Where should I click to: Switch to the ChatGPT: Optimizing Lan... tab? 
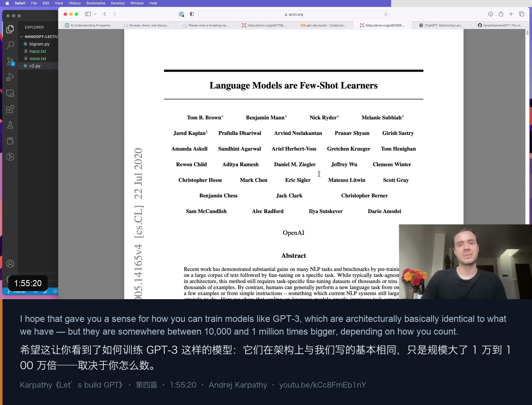pyautogui.click(x=442, y=25)
